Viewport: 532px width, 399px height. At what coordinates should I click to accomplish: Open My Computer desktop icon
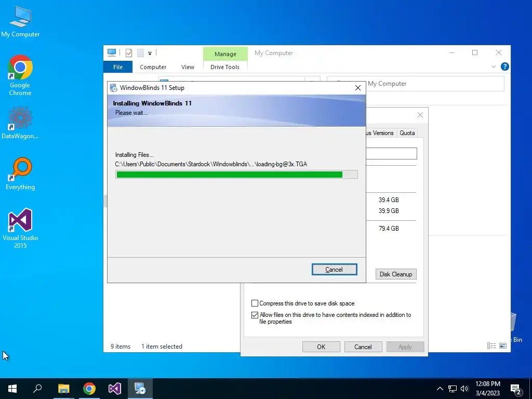[20, 22]
